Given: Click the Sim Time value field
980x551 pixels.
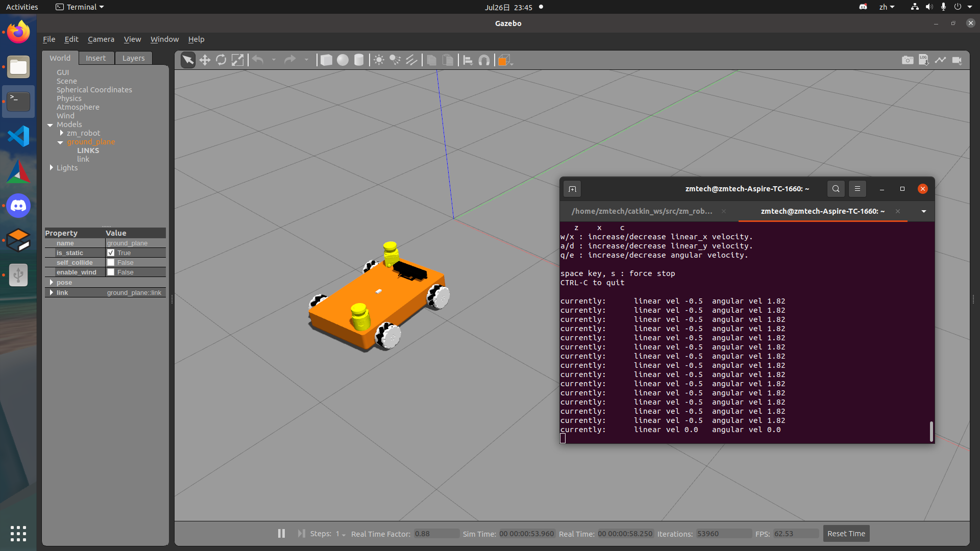Looking at the screenshot, I should (x=526, y=534).
